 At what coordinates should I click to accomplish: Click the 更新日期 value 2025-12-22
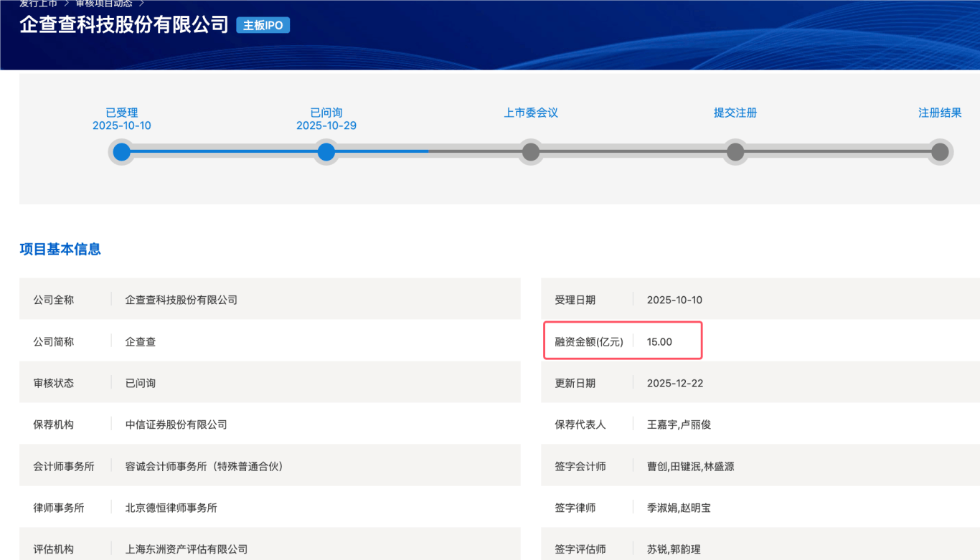coord(675,383)
